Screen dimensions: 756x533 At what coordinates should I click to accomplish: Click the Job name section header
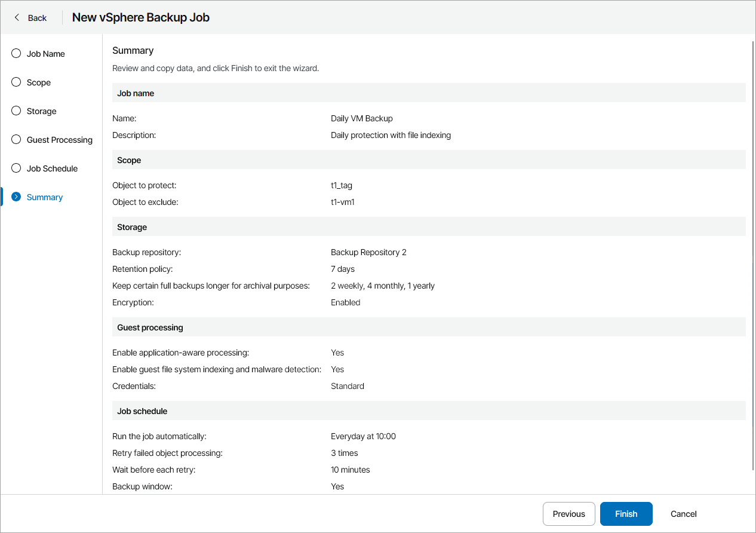coord(429,93)
